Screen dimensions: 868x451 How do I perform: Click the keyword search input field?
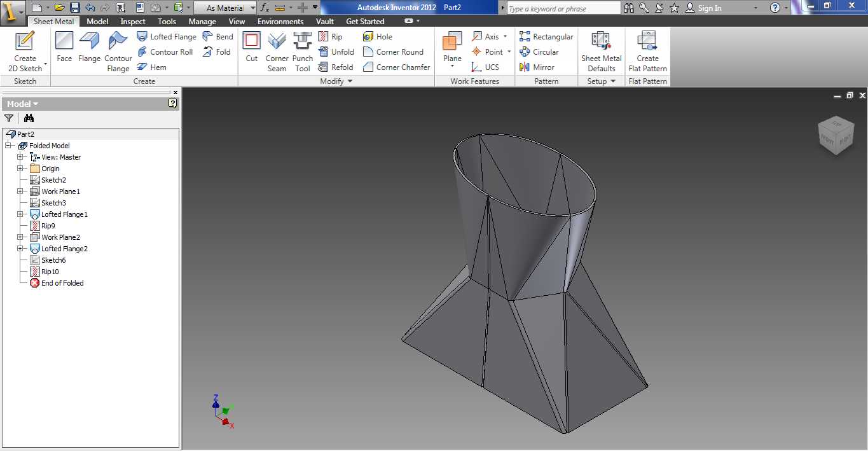pyautogui.click(x=563, y=8)
